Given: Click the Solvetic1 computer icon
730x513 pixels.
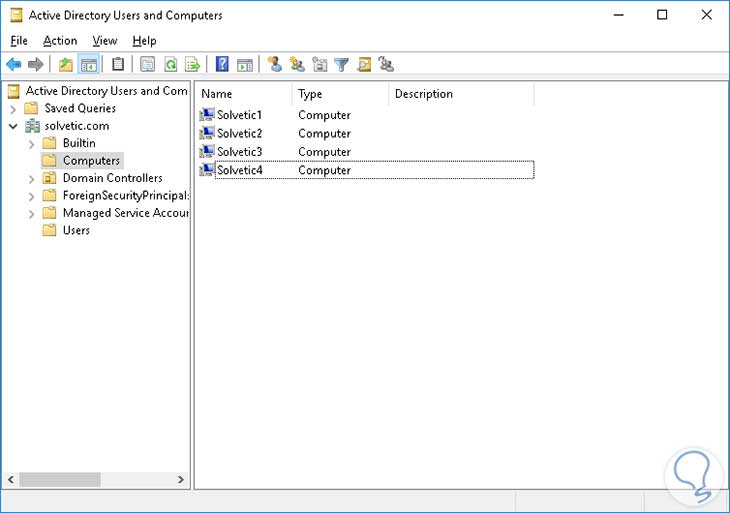Looking at the screenshot, I should [x=207, y=115].
